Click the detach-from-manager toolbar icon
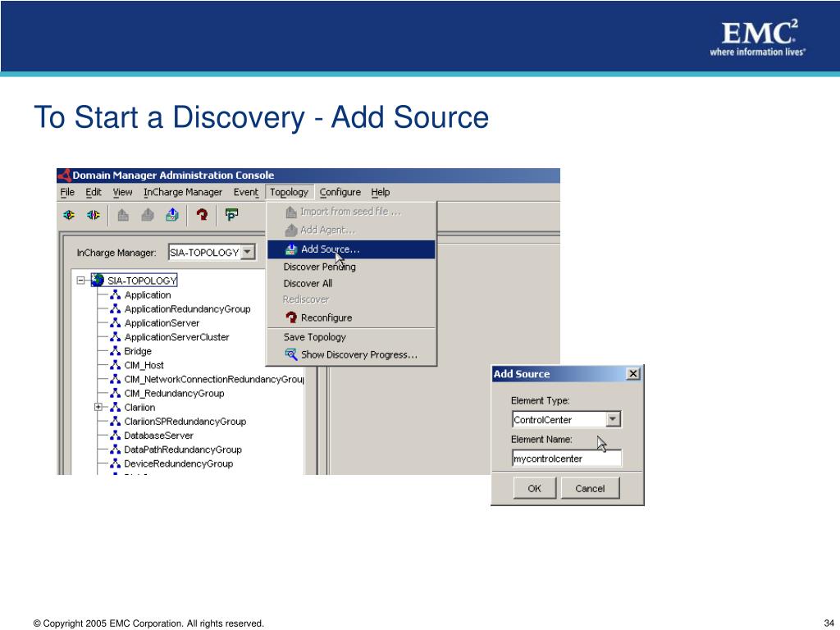 (x=94, y=215)
